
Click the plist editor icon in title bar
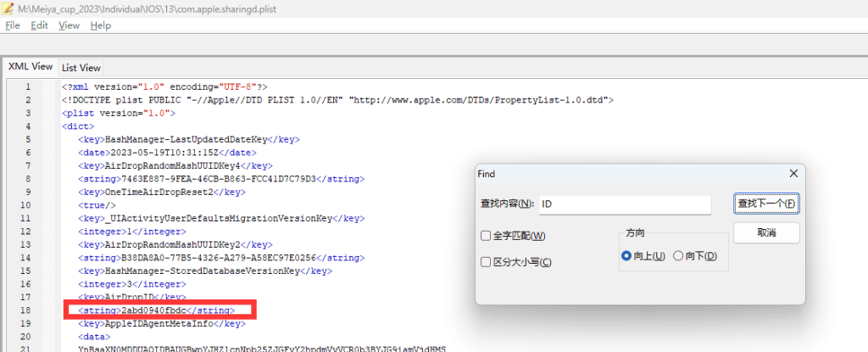point(8,8)
